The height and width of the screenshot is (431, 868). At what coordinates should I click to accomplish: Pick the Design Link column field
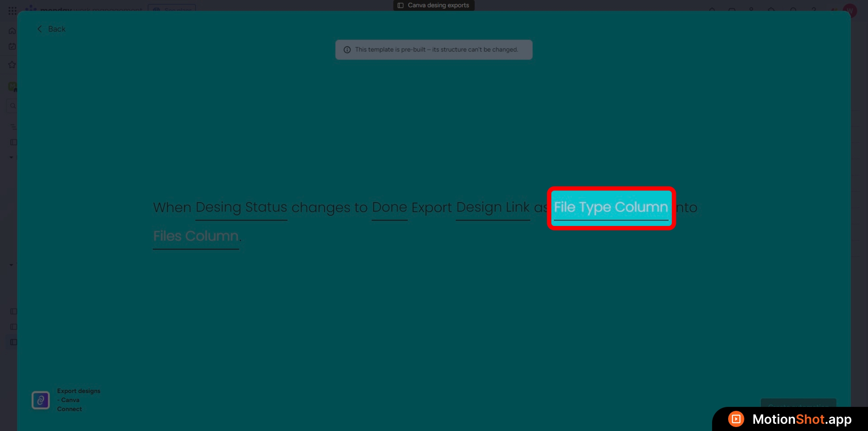coord(493,207)
